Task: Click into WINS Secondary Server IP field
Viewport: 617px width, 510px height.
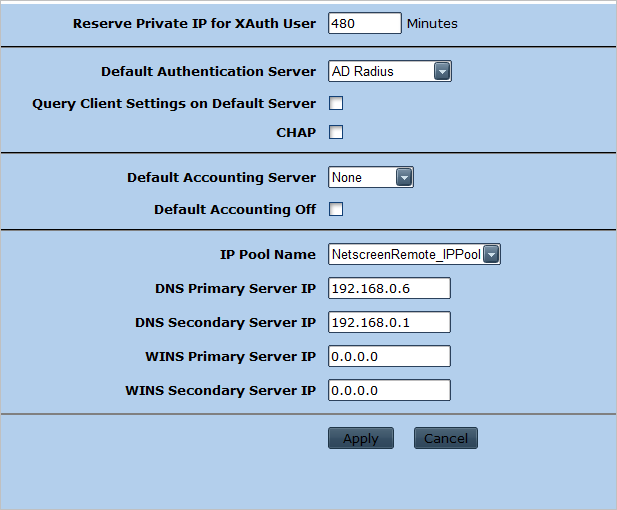Action: click(389, 390)
